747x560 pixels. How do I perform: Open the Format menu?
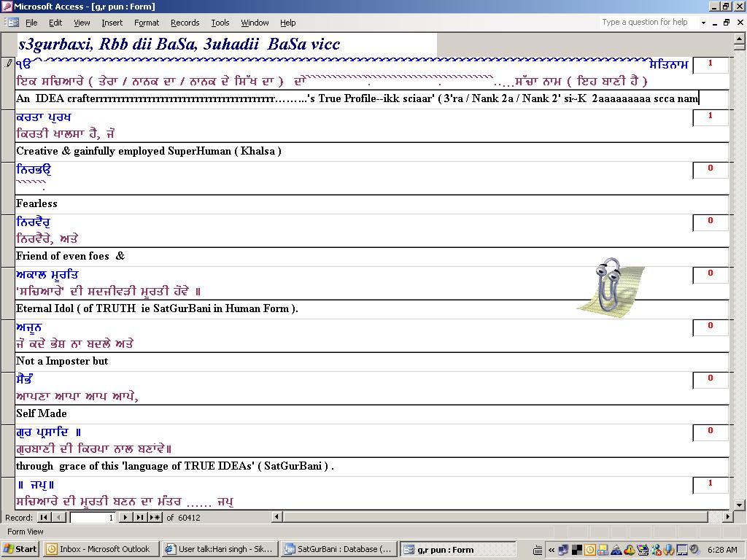point(147,23)
